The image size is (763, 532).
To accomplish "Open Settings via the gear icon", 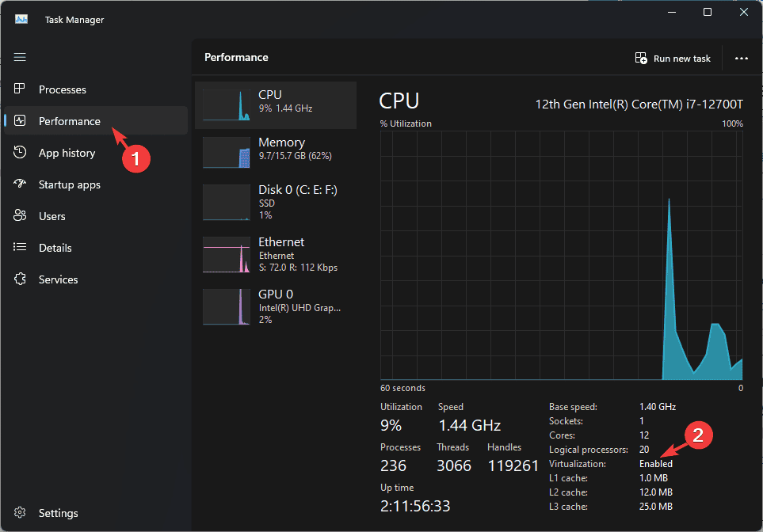I will [21, 513].
